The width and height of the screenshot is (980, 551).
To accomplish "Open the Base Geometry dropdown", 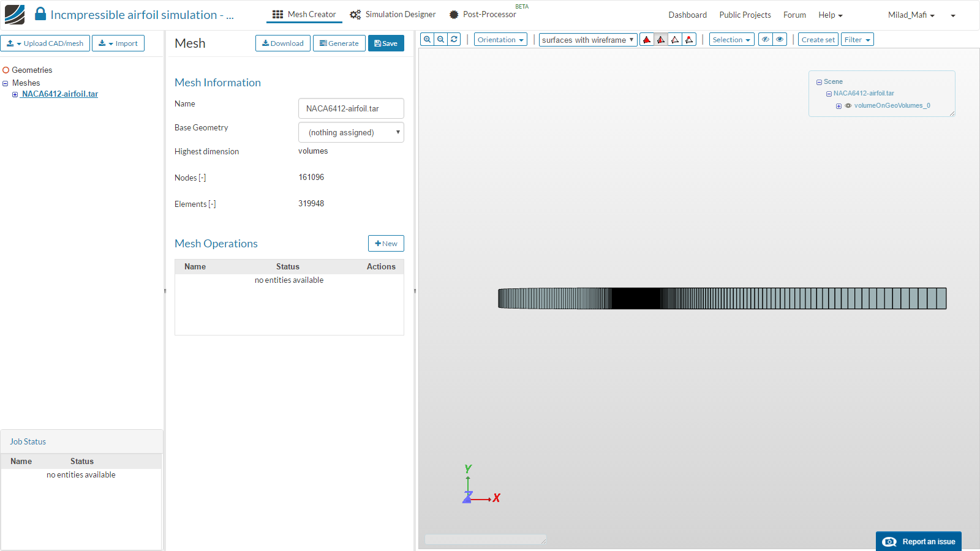I will click(x=351, y=132).
